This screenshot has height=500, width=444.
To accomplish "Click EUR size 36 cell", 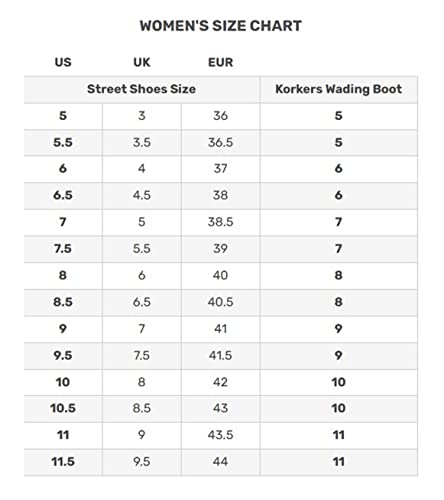I will click(x=220, y=116).
